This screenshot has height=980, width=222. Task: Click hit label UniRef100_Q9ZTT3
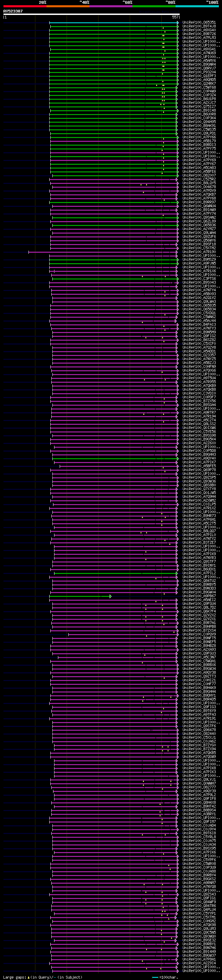point(199,677)
